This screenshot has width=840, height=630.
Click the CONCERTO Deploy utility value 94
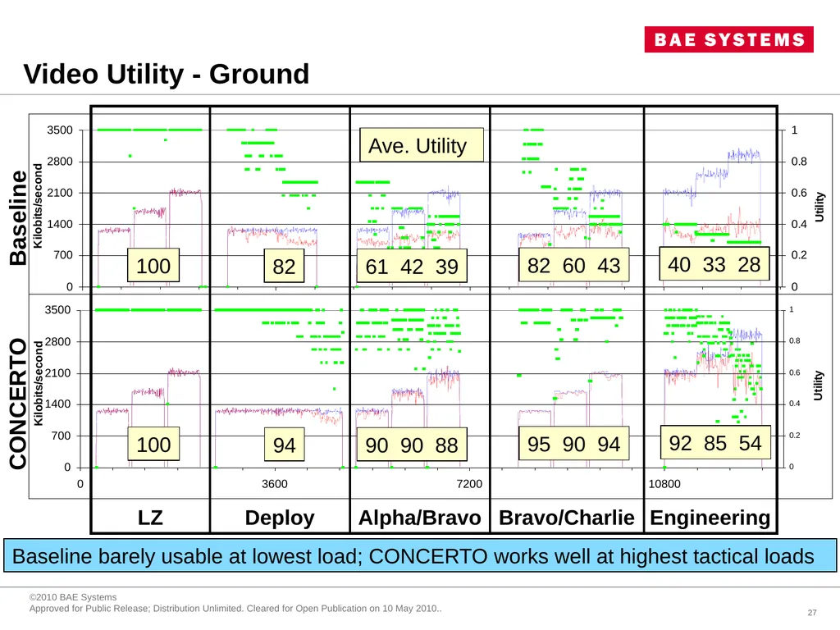284,445
